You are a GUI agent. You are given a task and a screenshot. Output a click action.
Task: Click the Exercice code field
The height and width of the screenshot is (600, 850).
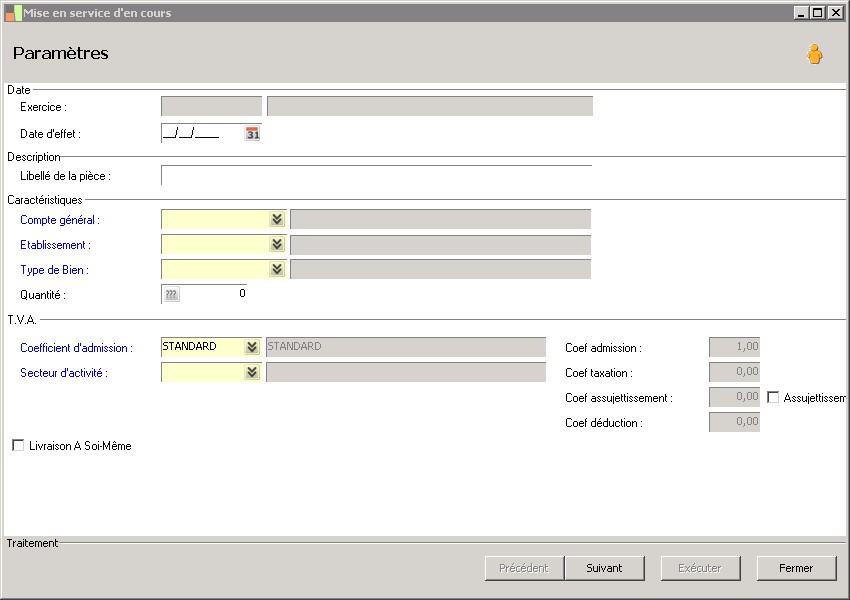211,106
